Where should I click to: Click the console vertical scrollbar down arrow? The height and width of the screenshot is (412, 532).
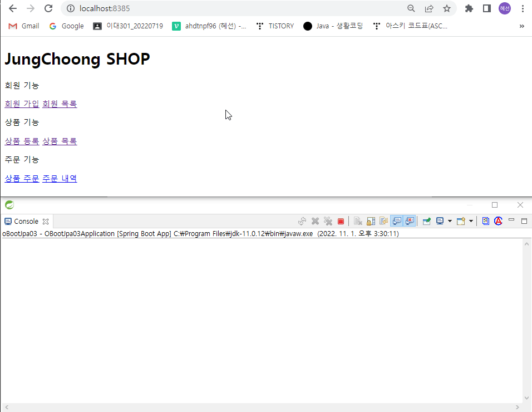tap(526, 398)
